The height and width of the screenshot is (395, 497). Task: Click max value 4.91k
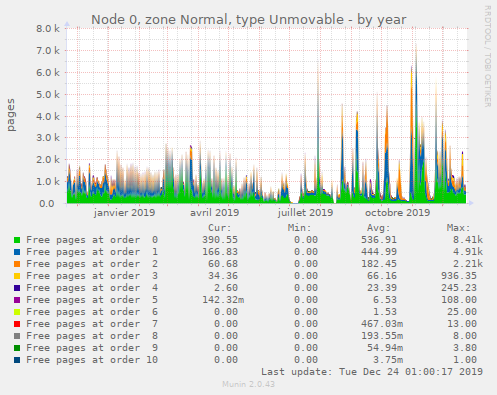pos(468,252)
